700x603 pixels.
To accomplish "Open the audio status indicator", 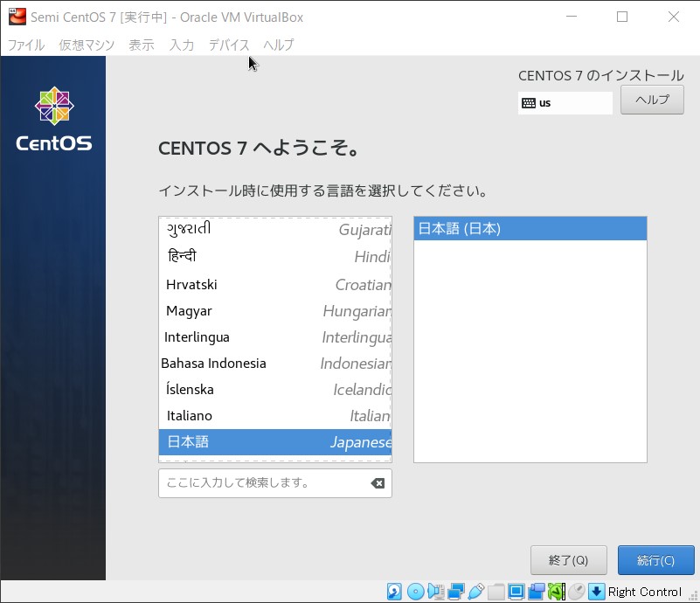I will coord(435,592).
